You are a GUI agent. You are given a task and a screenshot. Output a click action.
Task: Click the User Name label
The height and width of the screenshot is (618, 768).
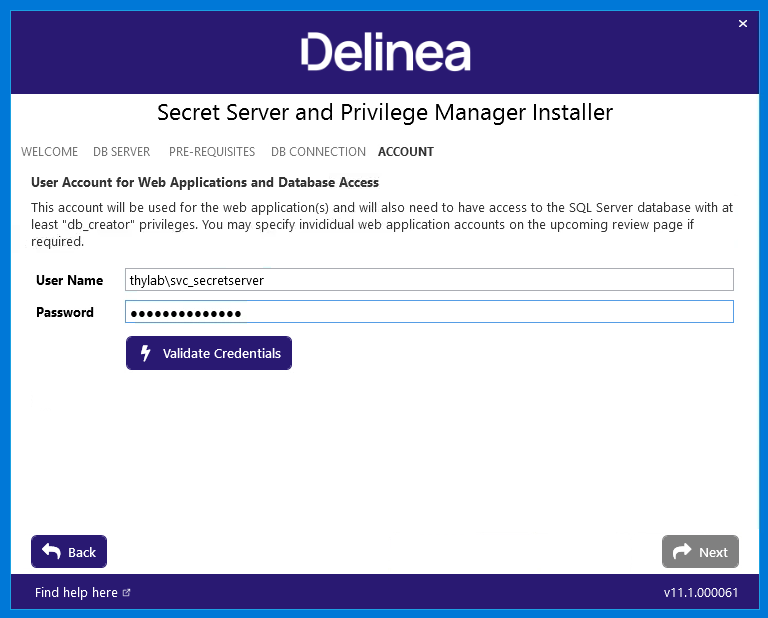click(70, 280)
